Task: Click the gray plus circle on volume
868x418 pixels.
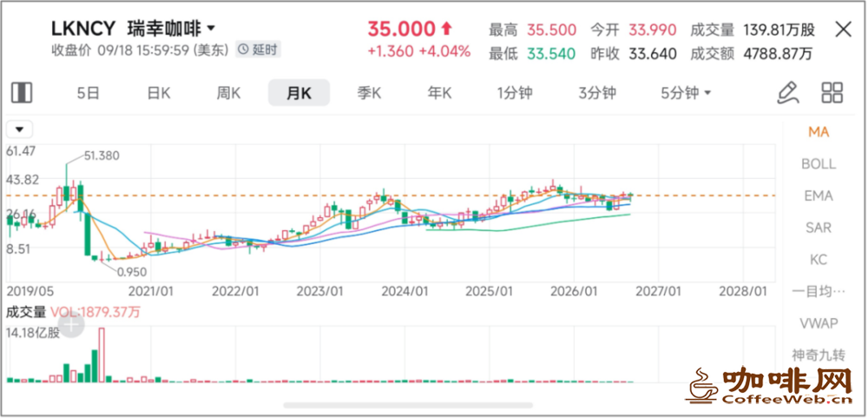Action: pyautogui.click(x=71, y=325)
